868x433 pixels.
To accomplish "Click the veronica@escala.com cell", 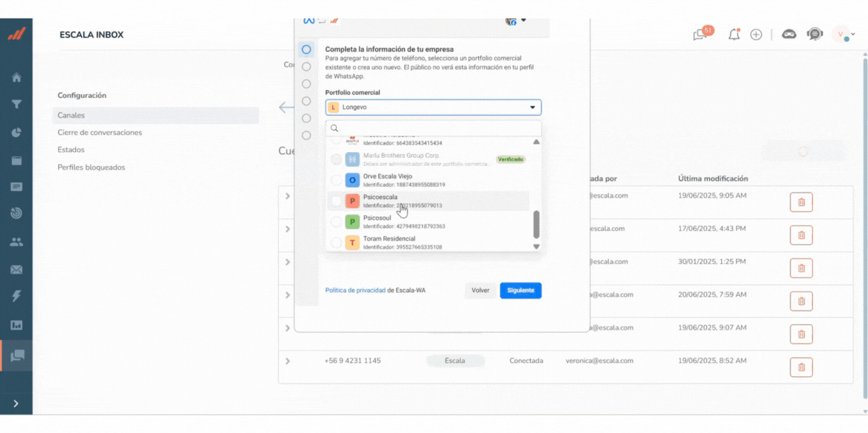I will click(599, 361).
